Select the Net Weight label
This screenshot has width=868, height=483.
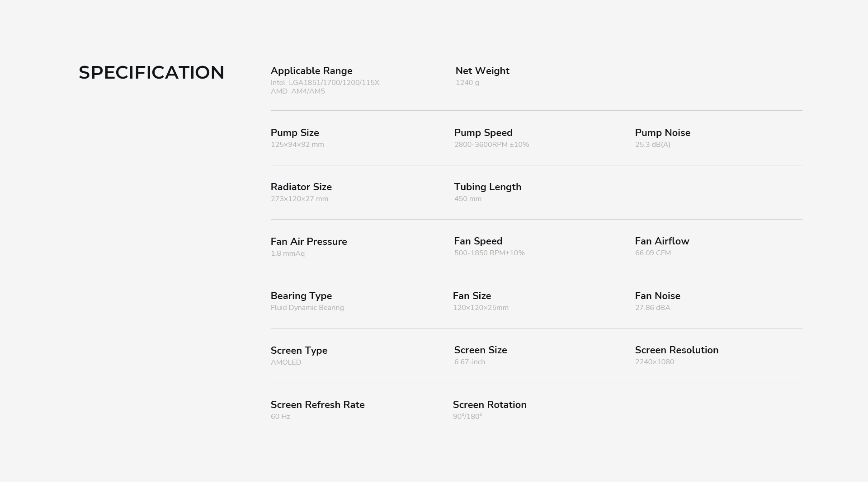(482, 71)
